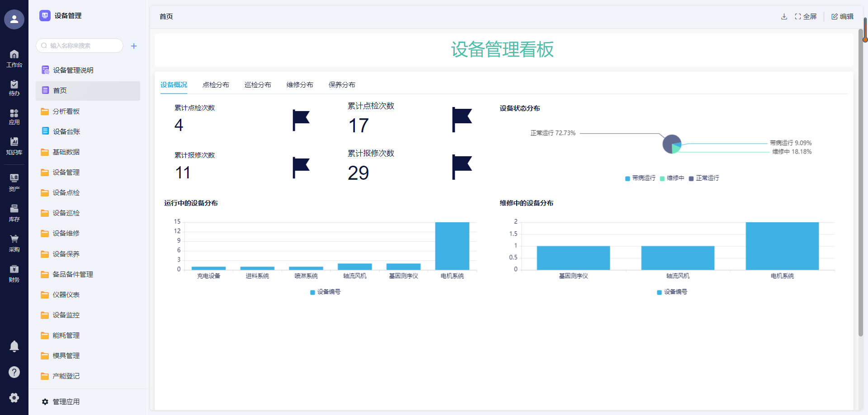Click the 编辑 edit button
Image resolution: width=868 pixels, height=415 pixels.
click(x=842, y=17)
